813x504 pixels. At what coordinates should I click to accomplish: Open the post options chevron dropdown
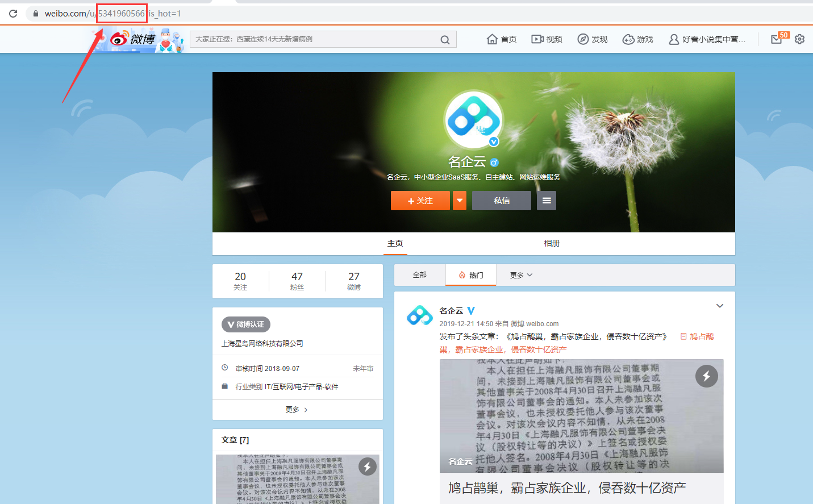(720, 306)
